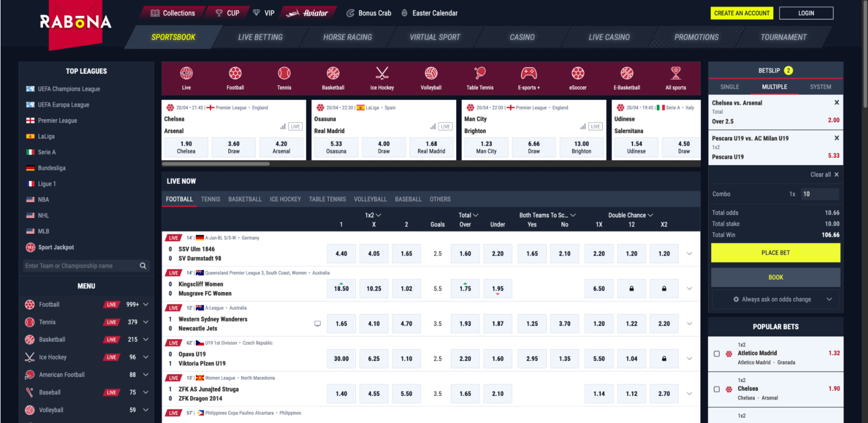Viewport: 868px width, 423px height.
Task: Open Premier League in Top Leagues
Action: 58,120
